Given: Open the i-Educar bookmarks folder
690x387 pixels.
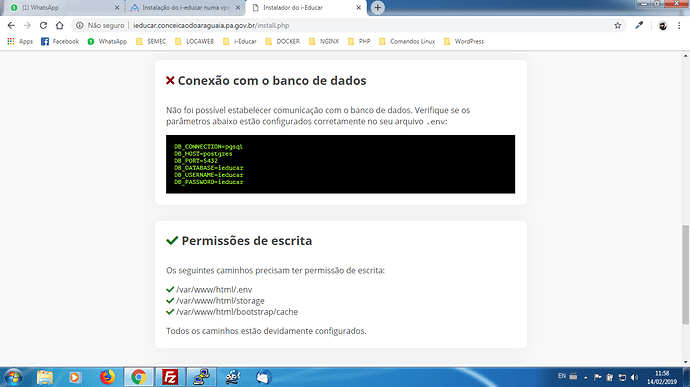Looking at the screenshot, I should [x=240, y=41].
